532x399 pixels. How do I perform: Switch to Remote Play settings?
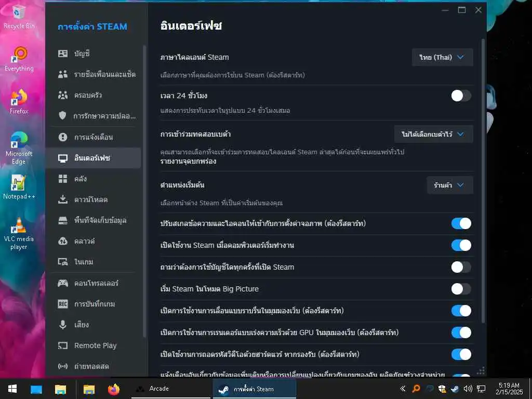[x=94, y=345]
